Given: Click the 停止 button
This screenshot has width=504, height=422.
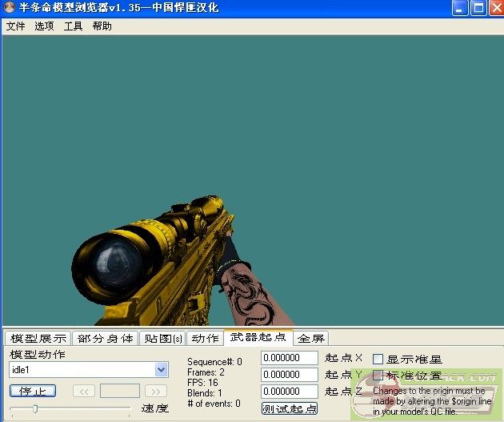Looking at the screenshot, I should (x=33, y=391).
